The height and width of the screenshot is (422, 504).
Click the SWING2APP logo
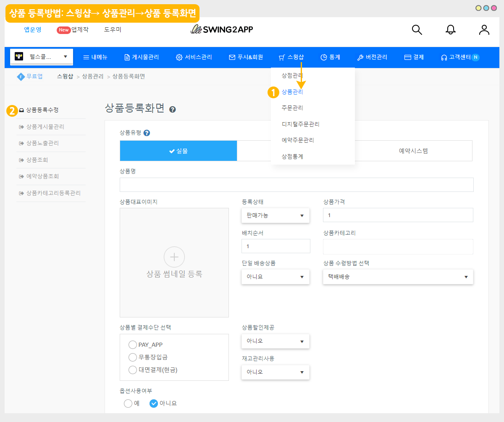222,29
